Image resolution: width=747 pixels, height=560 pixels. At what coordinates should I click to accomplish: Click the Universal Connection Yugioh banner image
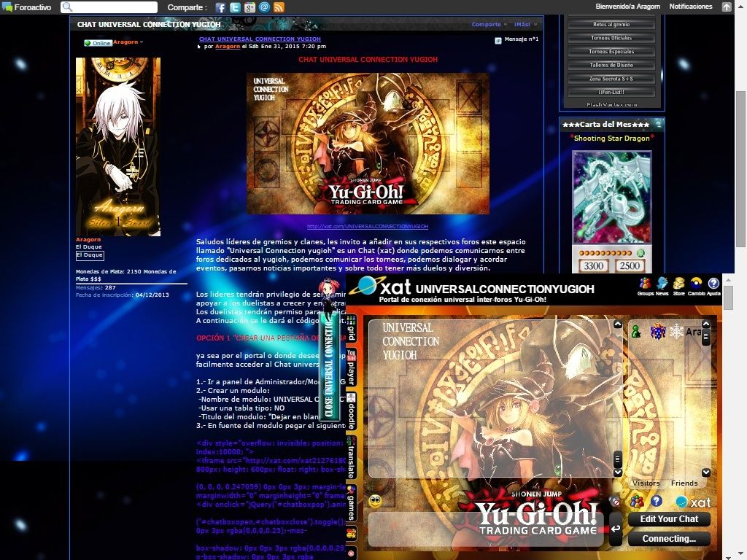pos(368,144)
